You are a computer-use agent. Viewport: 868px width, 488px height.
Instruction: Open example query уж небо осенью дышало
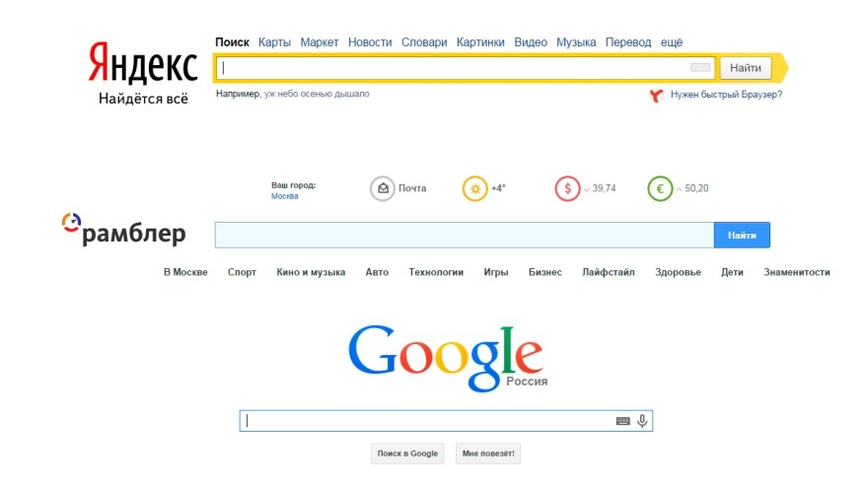tap(317, 94)
